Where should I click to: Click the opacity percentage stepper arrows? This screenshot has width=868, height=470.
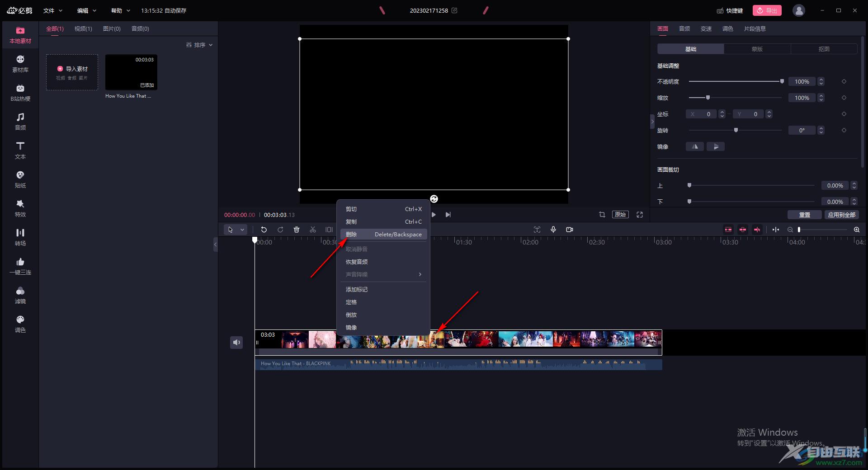pyautogui.click(x=821, y=81)
